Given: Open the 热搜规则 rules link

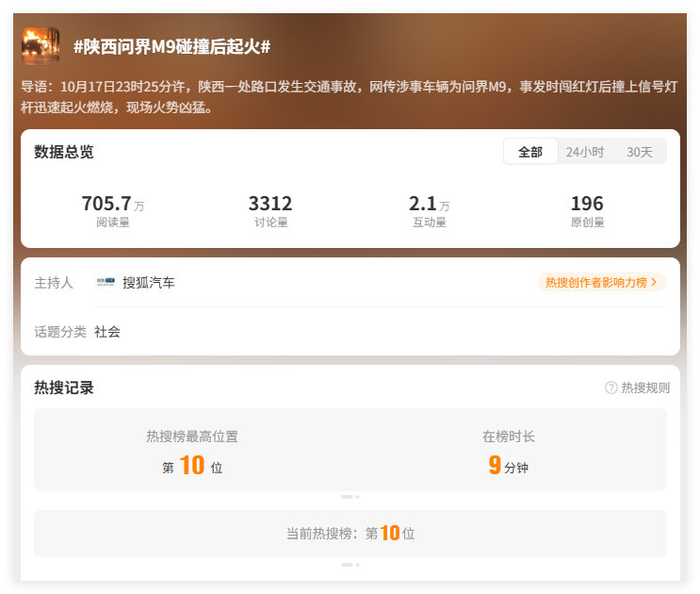Looking at the screenshot, I should [x=645, y=388].
